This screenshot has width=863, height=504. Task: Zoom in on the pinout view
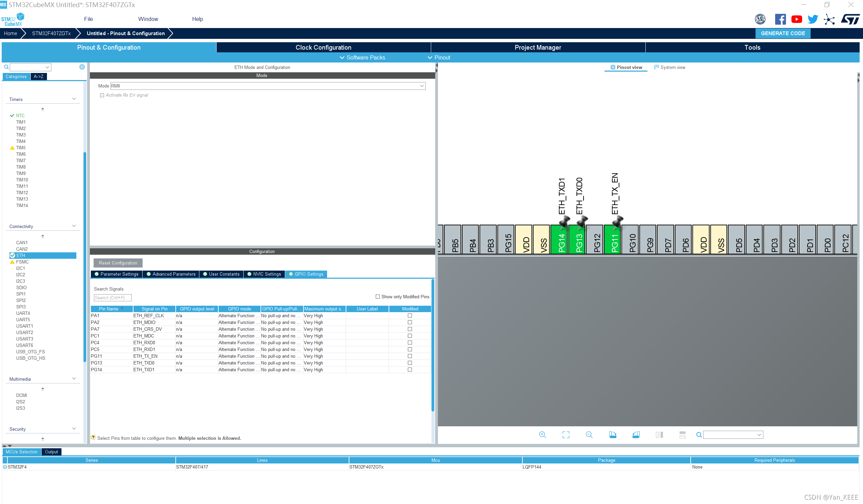(542, 434)
